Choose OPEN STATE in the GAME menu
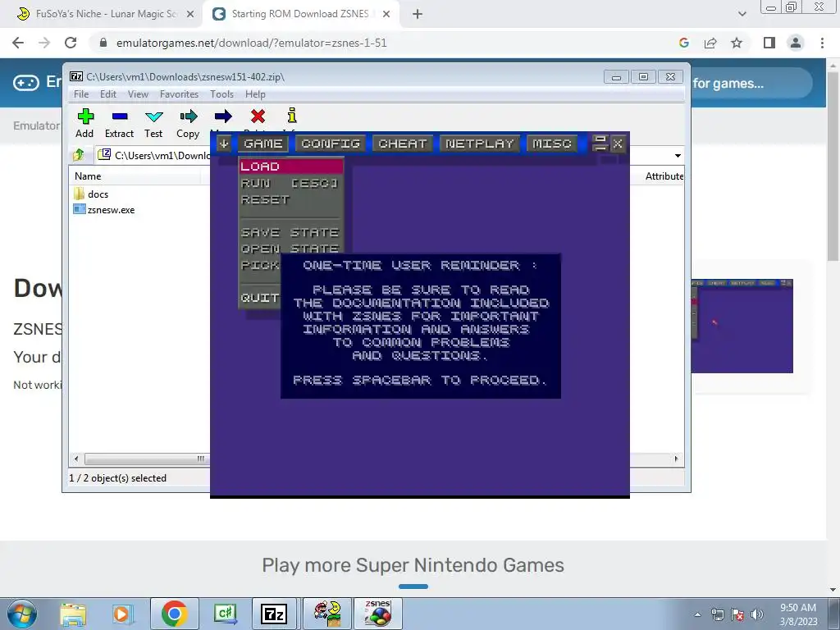 point(290,249)
